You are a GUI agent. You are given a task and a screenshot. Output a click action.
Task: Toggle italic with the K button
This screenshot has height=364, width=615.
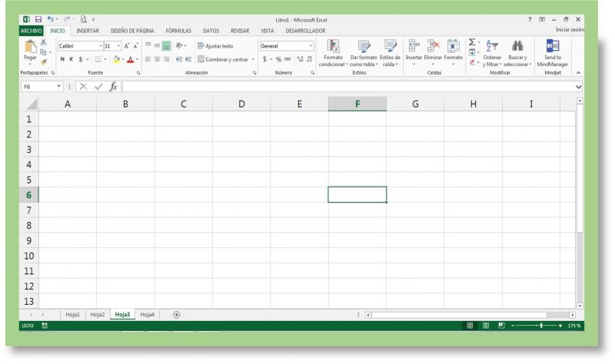[71, 58]
